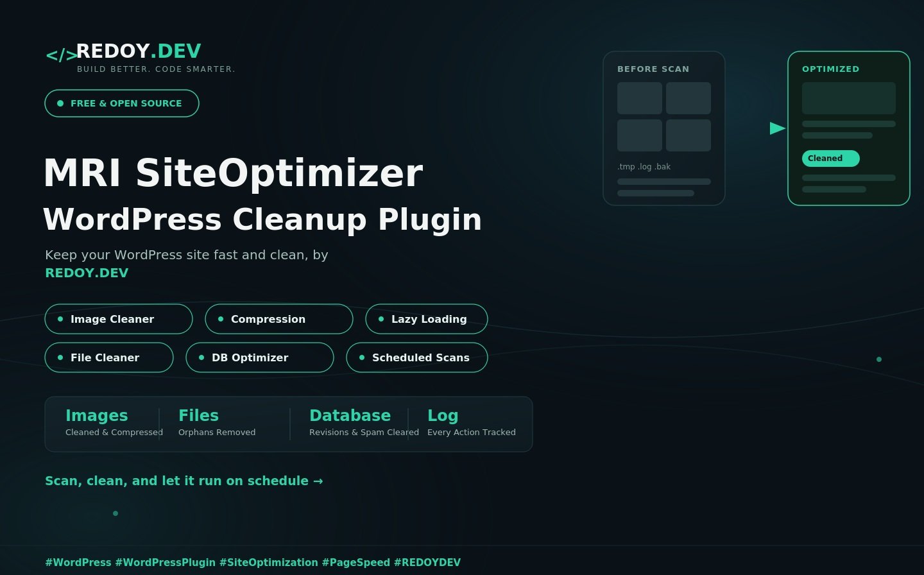The width and height of the screenshot is (924, 575).
Task: Click 'Orphans Removed' caption
Action: [217, 432]
